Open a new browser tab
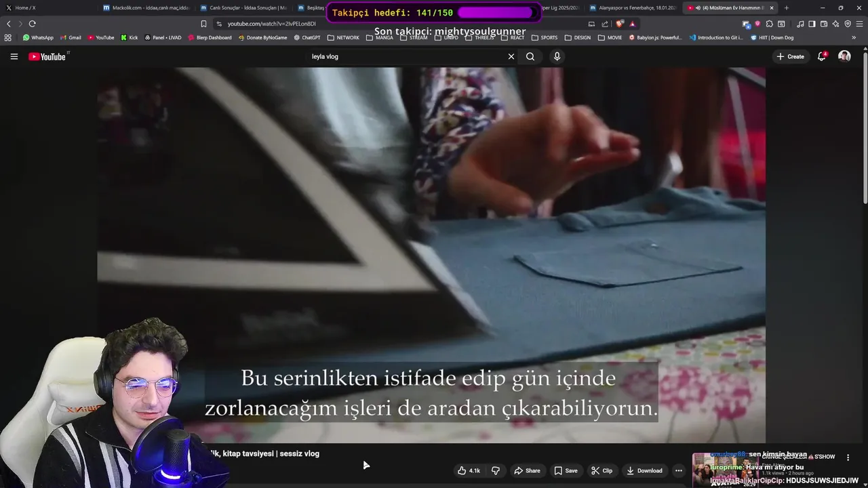 tap(787, 7)
